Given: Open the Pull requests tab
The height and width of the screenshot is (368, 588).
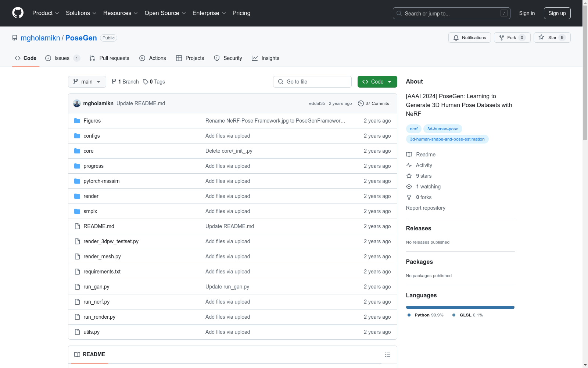Looking at the screenshot, I should point(110,58).
